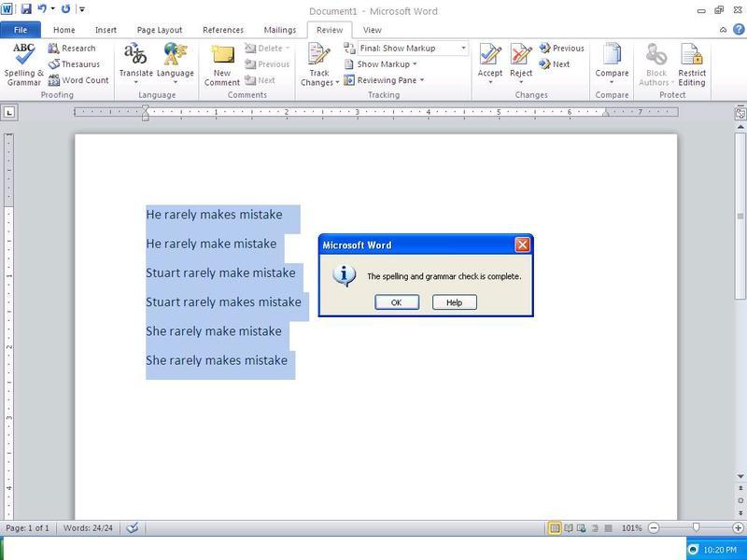
Task: Go to Previous tracked change
Action: tap(562, 49)
